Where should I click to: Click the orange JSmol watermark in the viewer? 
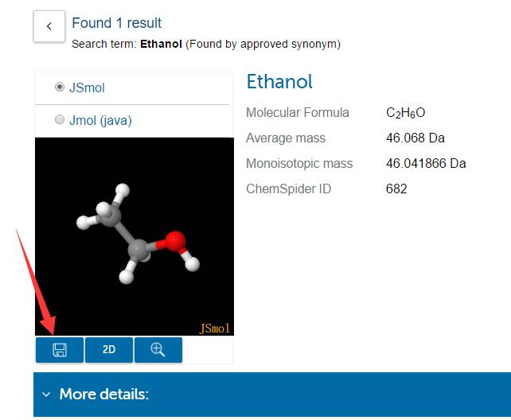[x=215, y=327]
